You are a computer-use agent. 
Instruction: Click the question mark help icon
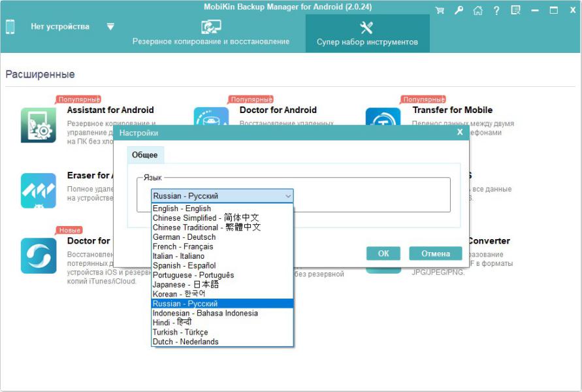click(x=496, y=10)
